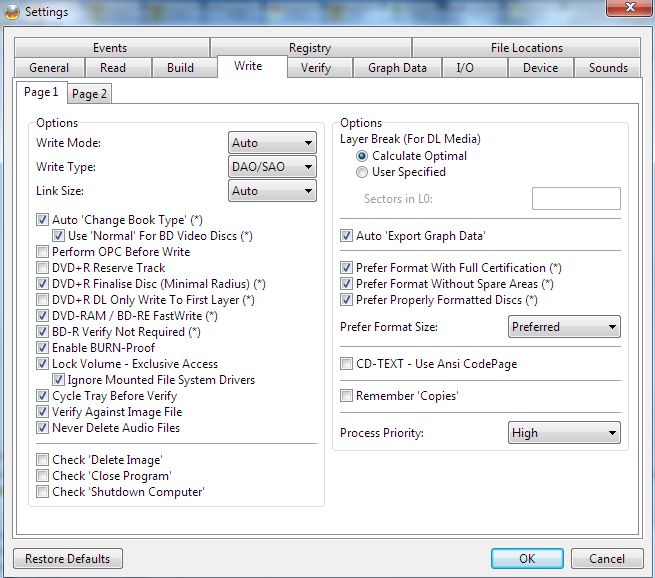Click the Cancel button
This screenshot has width=655, height=578.
click(x=607, y=559)
